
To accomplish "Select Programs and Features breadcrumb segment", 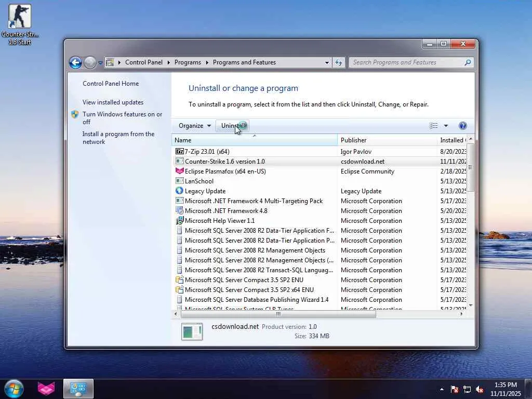I will point(244,62).
